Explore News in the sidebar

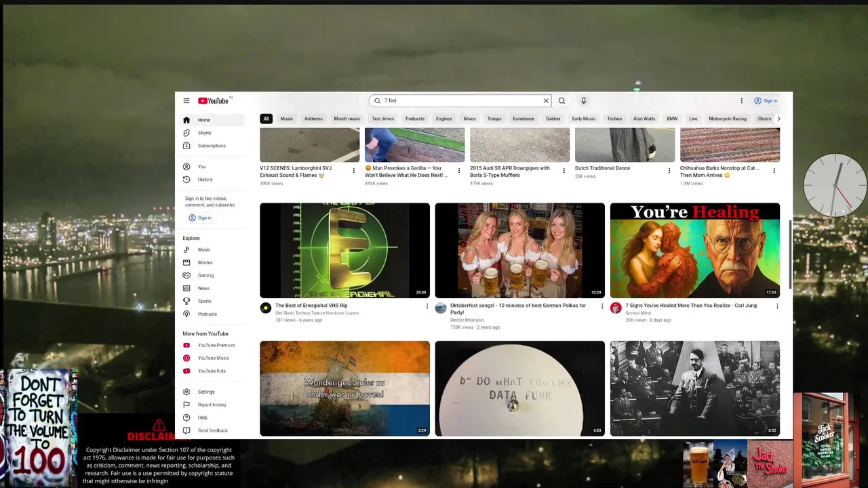point(213,288)
